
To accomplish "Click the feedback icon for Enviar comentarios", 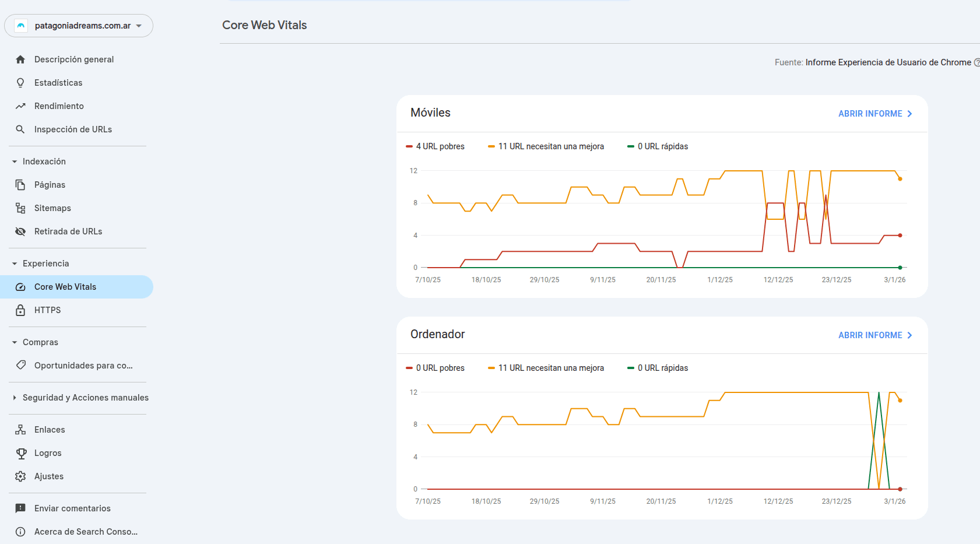I will pos(20,508).
